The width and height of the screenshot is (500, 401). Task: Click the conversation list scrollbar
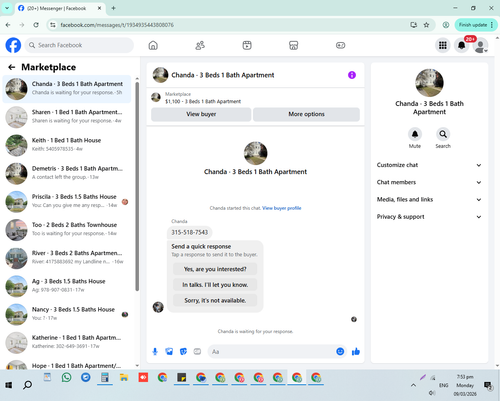click(137, 187)
